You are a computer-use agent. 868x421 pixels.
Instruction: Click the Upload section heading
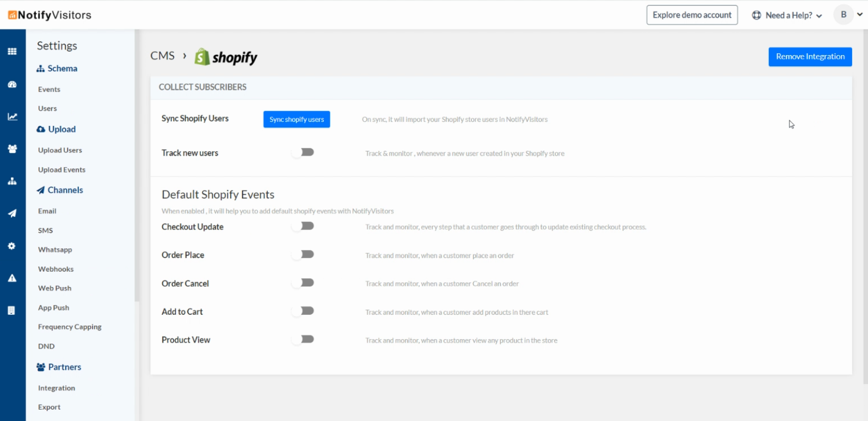pyautogui.click(x=61, y=129)
